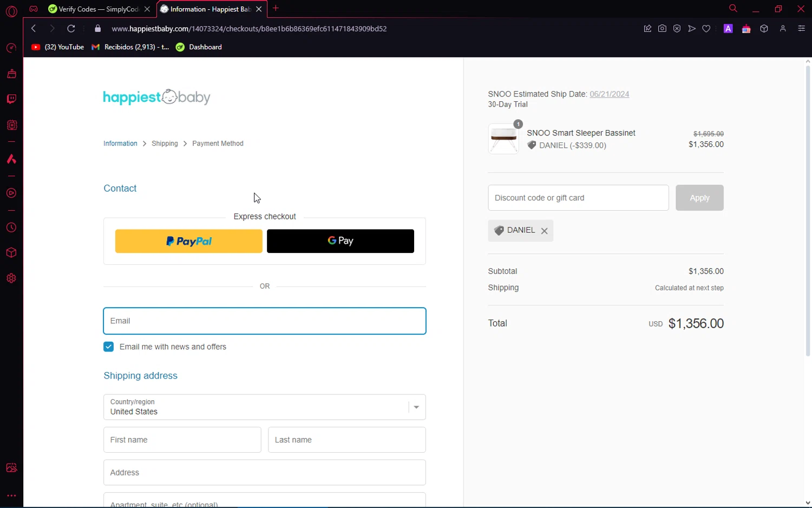
Task: Click Apply discount button
Action: click(x=699, y=198)
